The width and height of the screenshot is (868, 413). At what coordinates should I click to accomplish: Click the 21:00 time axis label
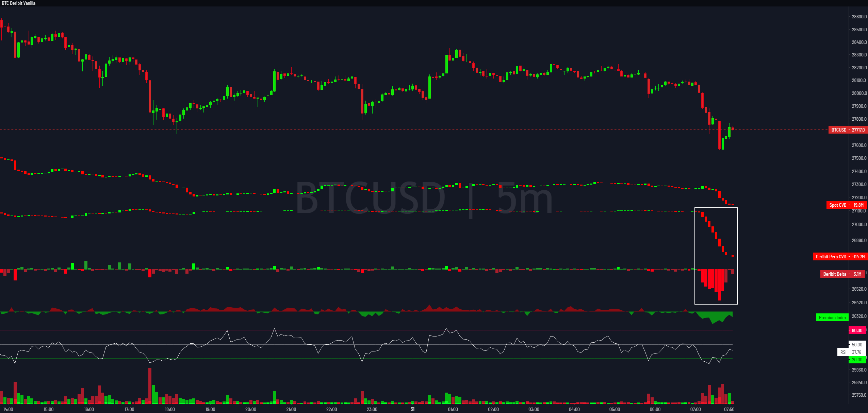click(x=291, y=409)
